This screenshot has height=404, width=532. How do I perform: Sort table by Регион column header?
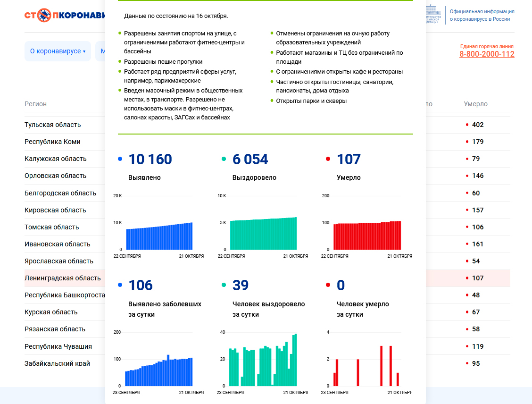[x=36, y=104]
